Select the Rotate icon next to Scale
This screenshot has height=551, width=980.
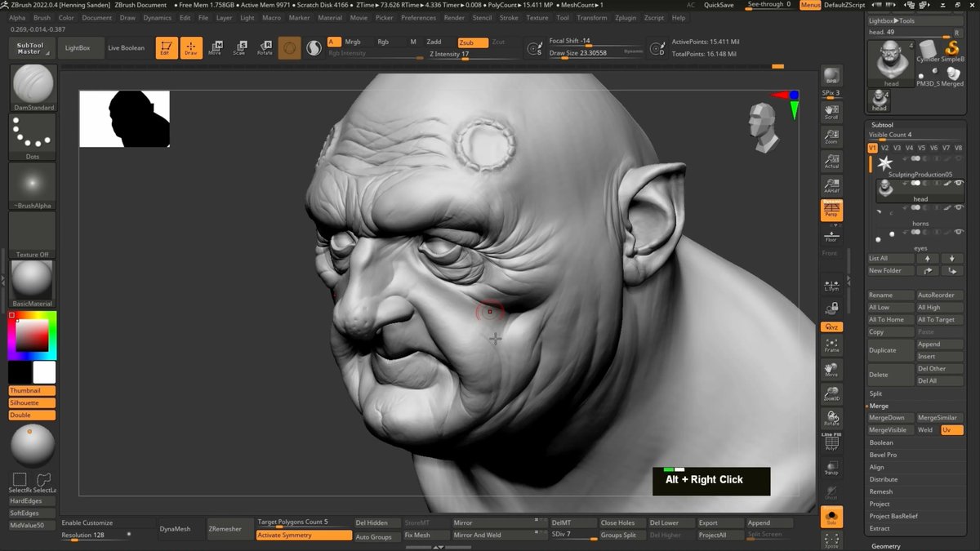265,47
